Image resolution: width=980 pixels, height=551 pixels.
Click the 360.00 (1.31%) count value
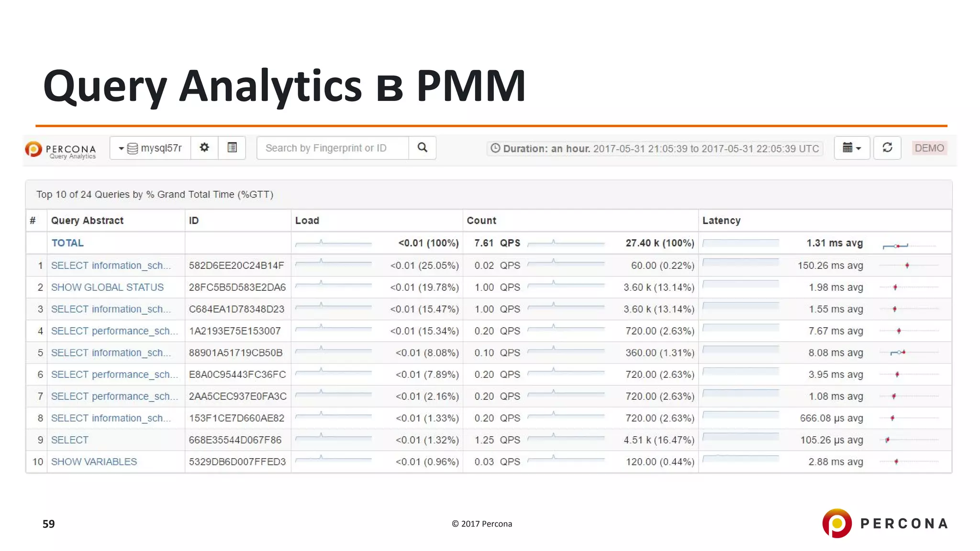coord(660,353)
